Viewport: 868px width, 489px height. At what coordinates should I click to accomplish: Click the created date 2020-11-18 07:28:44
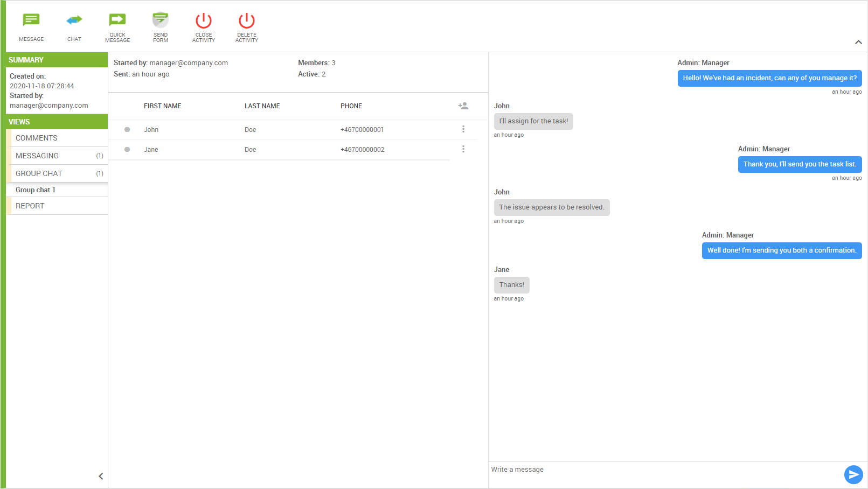click(x=42, y=86)
